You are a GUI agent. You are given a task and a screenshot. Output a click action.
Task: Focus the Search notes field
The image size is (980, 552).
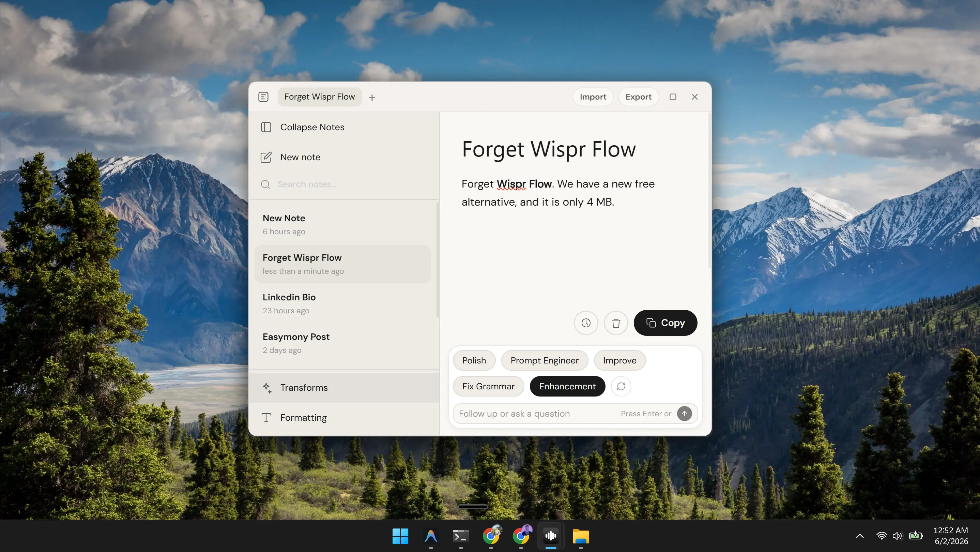[x=344, y=185]
